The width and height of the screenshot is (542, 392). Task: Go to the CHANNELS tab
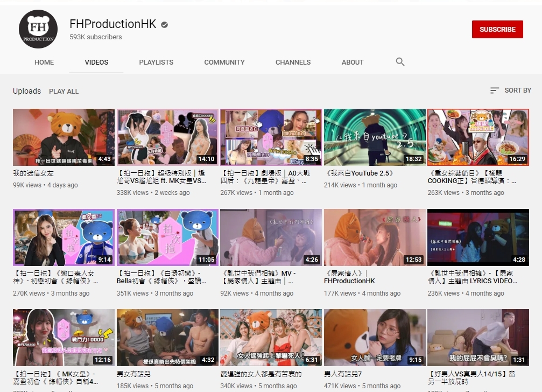[x=293, y=62]
